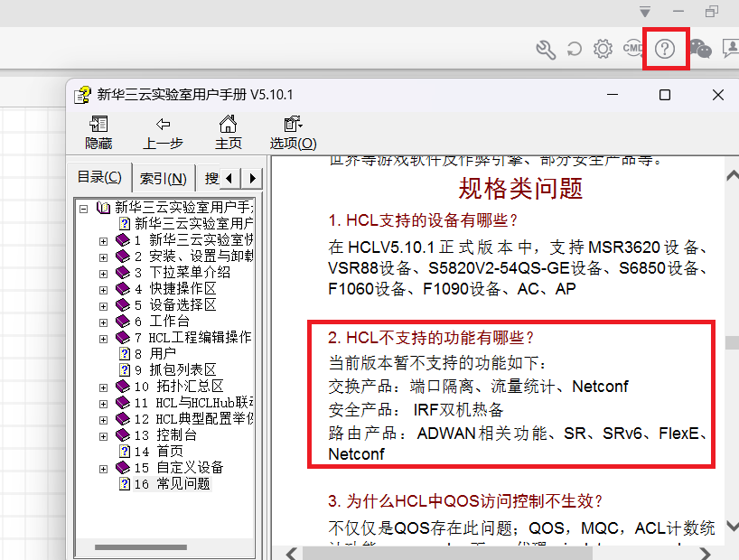Expand chapter 15 自定义设备 node

click(103, 469)
